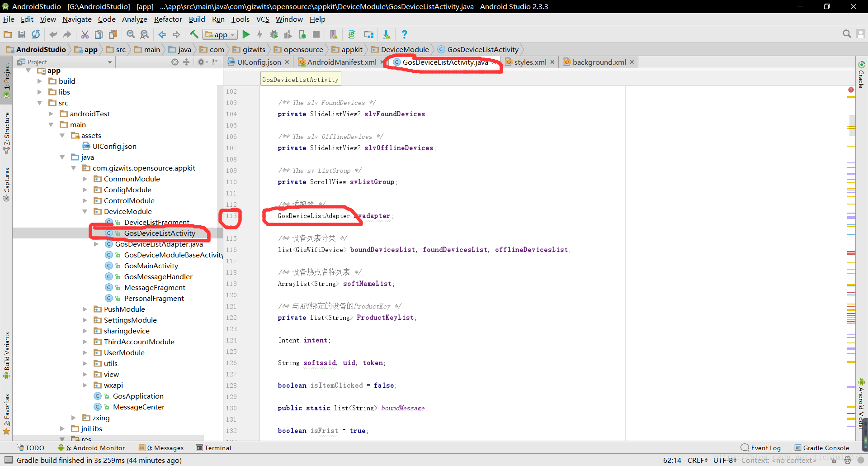Click the Stop square icon

(x=316, y=34)
